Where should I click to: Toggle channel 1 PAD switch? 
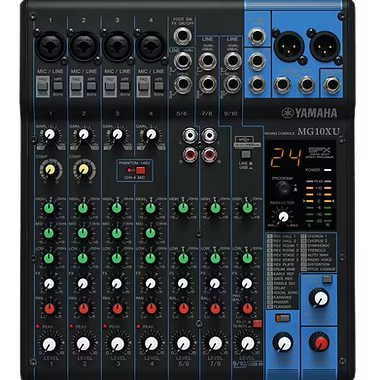[43, 86]
